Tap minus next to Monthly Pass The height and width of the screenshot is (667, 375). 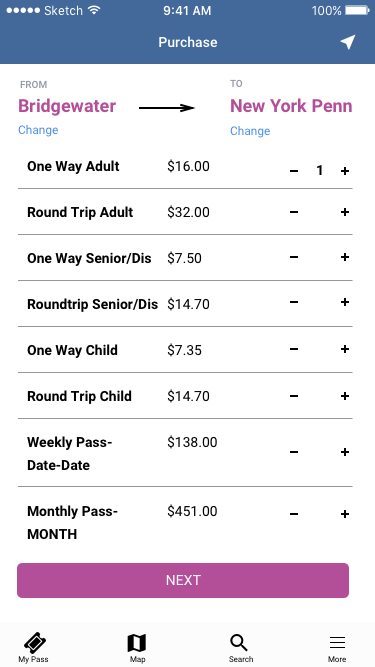294,514
